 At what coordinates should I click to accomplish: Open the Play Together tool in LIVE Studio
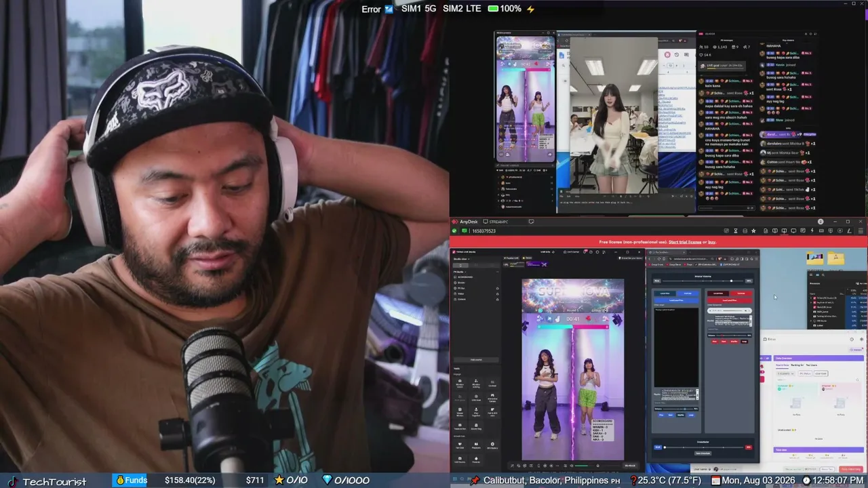pos(476,413)
